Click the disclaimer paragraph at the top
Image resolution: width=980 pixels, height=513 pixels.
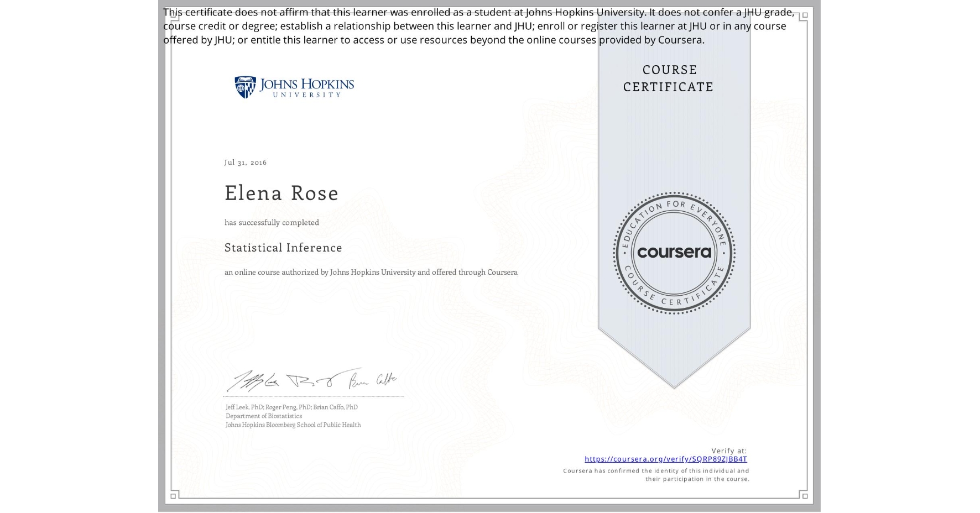point(479,26)
